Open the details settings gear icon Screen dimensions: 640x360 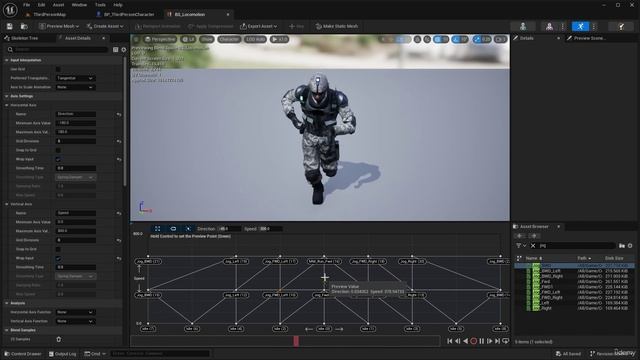124,49
